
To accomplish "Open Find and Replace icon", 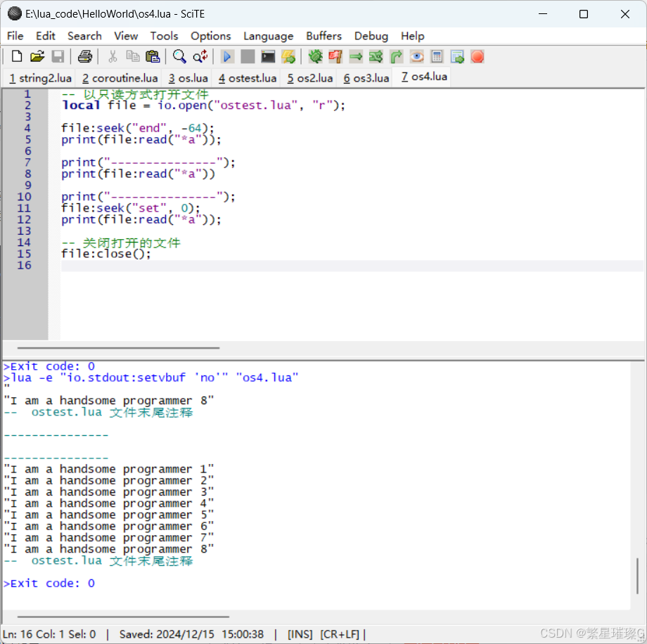I will [200, 56].
